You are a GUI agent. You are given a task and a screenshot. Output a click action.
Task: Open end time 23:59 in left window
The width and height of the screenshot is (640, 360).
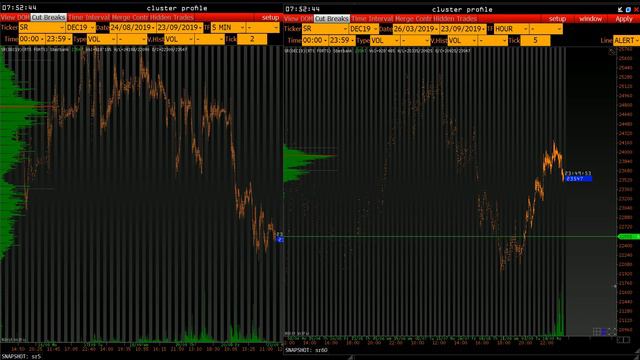pyautogui.click(x=59, y=39)
